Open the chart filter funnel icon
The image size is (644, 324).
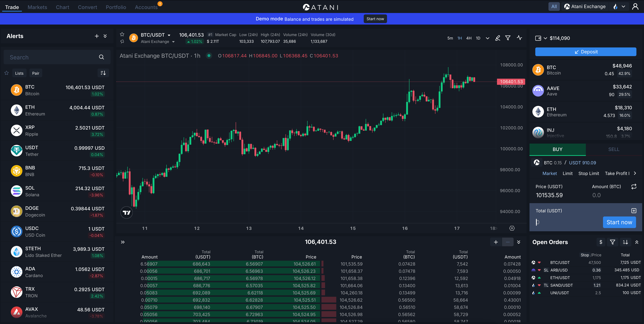click(508, 38)
